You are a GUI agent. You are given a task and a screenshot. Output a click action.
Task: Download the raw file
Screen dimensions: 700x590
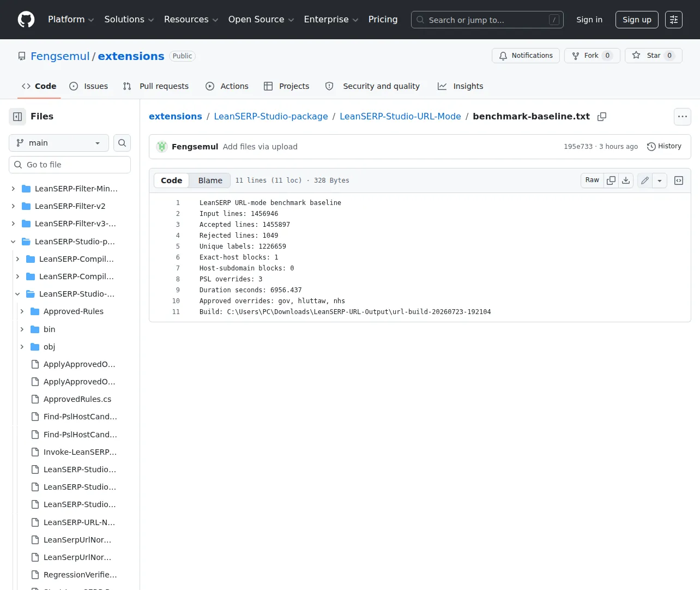click(x=626, y=180)
